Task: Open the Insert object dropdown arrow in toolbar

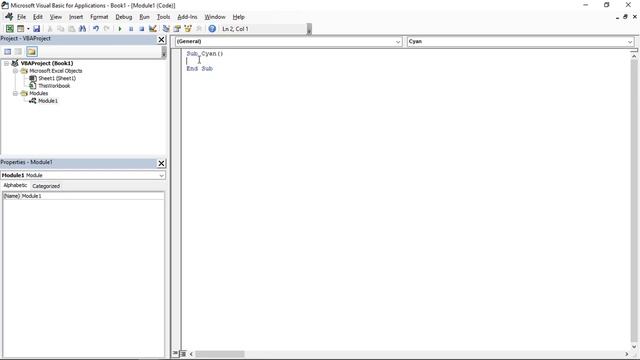Action: [x=28, y=29]
